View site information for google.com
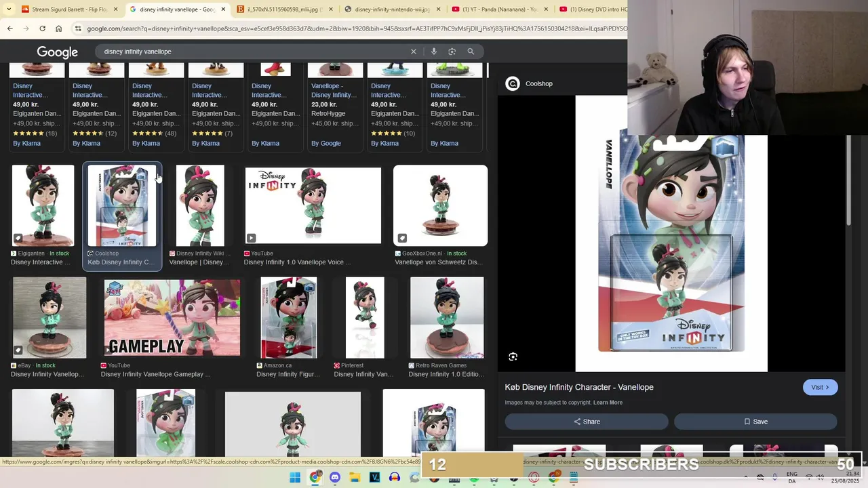Viewport: 868px width, 488px height. click(78, 28)
